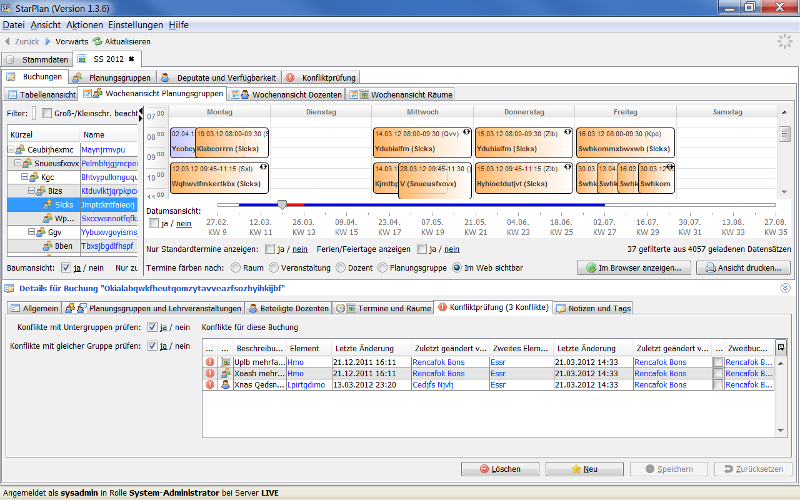Click the Planungsgruppen tab icon
Viewport: 800px width, 500px height.
tap(78, 78)
